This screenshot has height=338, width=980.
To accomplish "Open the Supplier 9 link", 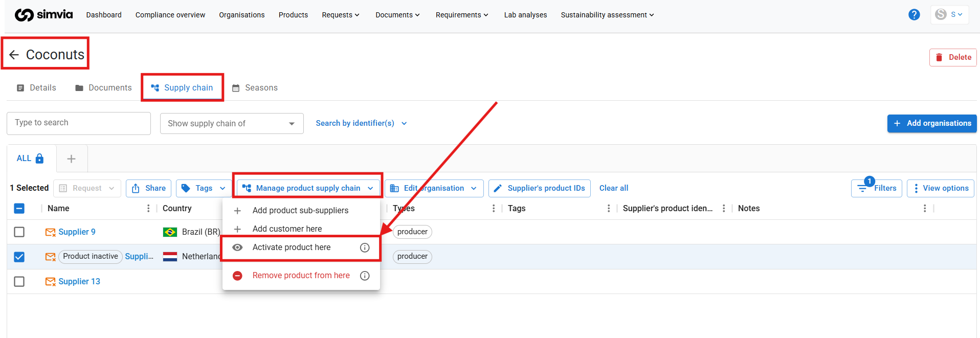I will pyautogui.click(x=77, y=232).
